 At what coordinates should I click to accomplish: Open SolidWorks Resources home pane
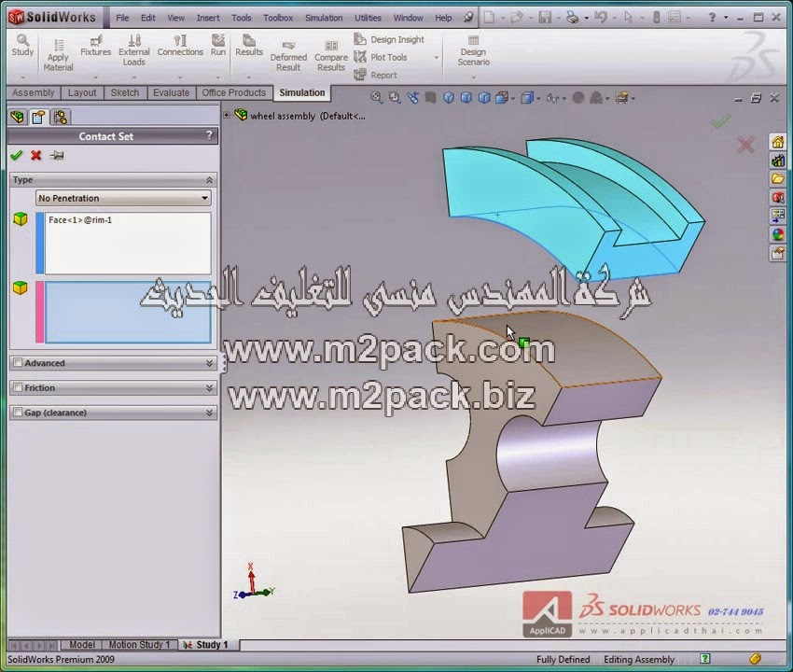point(777,142)
